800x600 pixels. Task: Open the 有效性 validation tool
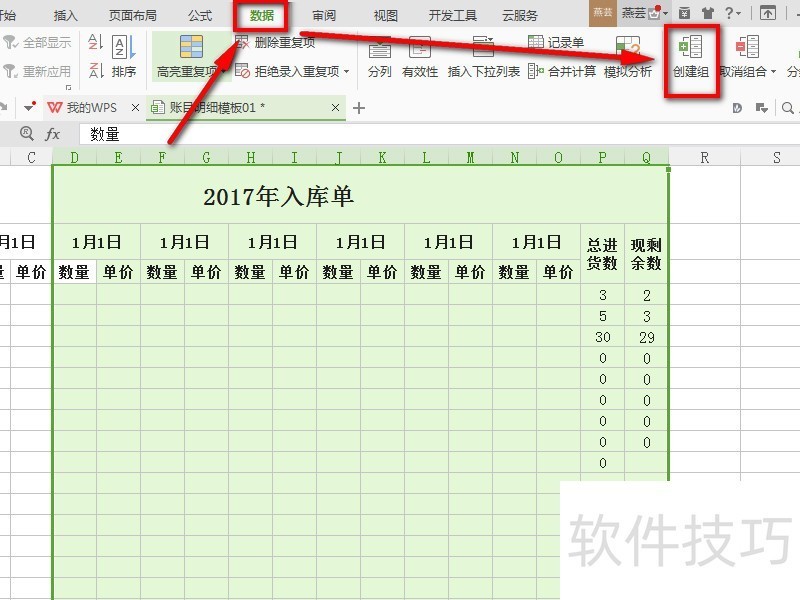click(420, 56)
